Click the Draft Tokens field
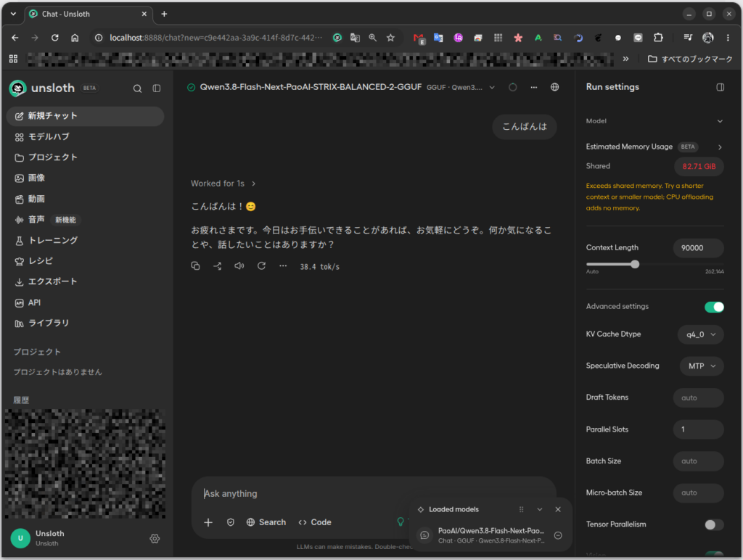 [x=699, y=398]
